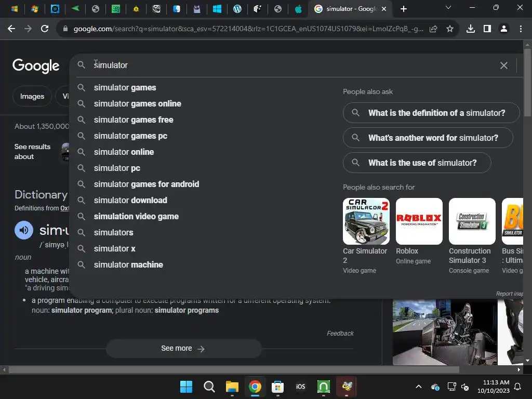The height and width of the screenshot is (399, 532).
Task: Switch to the Finder face icon tab
Action: click(x=177, y=9)
